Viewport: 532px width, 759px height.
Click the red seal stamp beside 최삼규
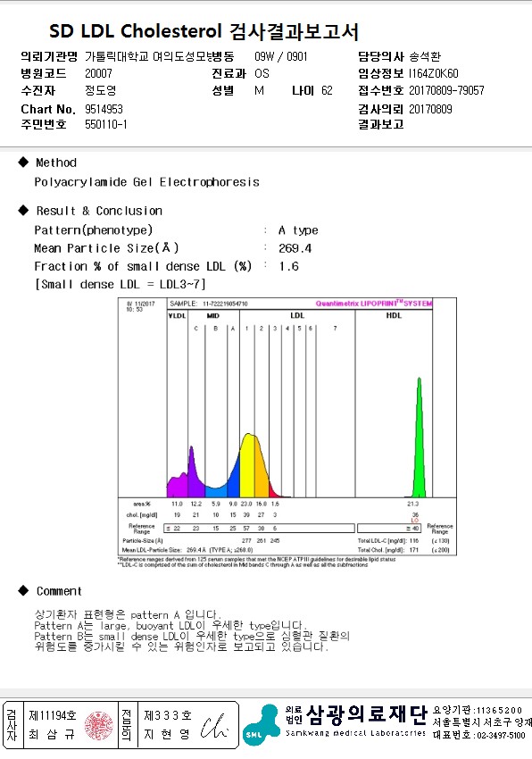click(99, 725)
